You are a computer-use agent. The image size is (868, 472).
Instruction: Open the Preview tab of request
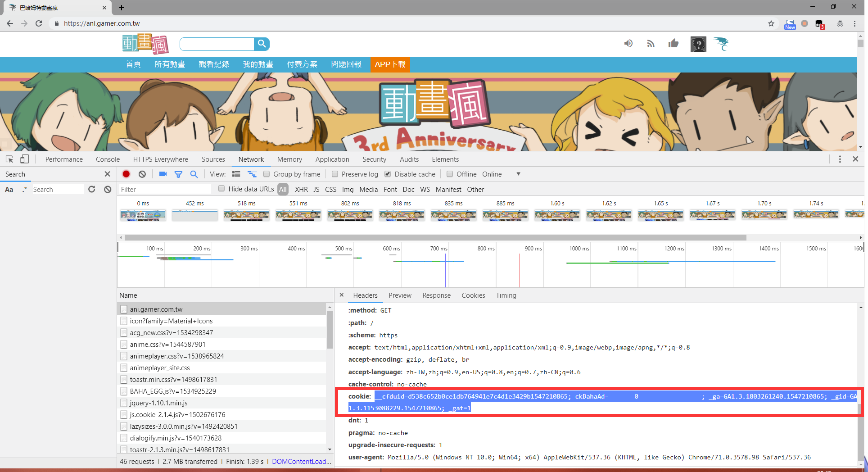pos(400,295)
